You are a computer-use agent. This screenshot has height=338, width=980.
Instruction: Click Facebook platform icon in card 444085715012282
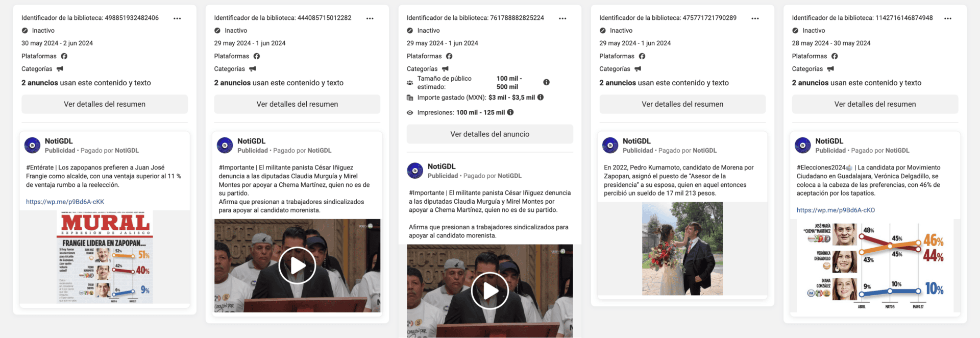[x=257, y=56]
